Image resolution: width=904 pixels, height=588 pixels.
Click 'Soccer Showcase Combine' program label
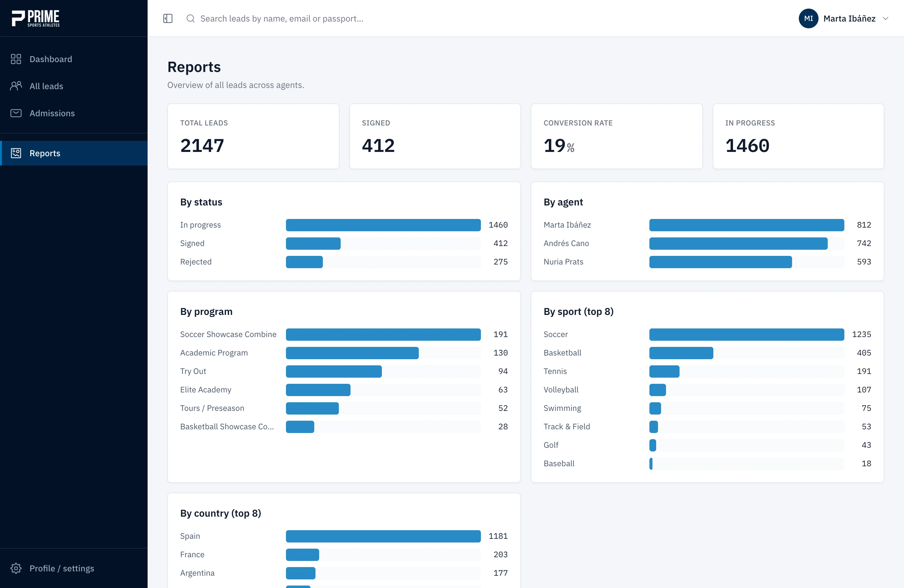[228, 334]
